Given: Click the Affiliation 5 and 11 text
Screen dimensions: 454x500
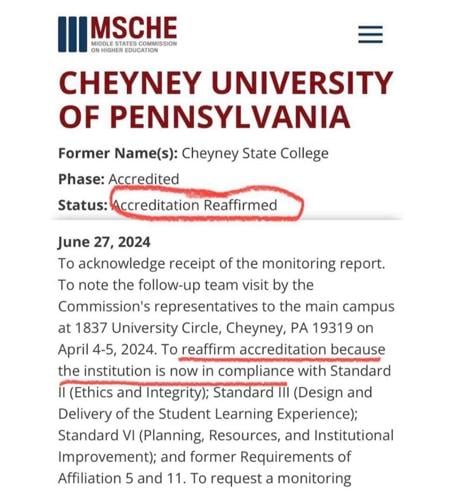Looking at the screenshot, I should coord(121,478).
